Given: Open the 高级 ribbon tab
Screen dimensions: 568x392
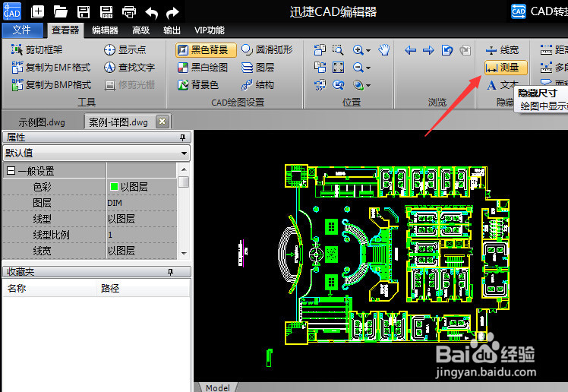Looking at the screenshot, I should click(141, 30).
